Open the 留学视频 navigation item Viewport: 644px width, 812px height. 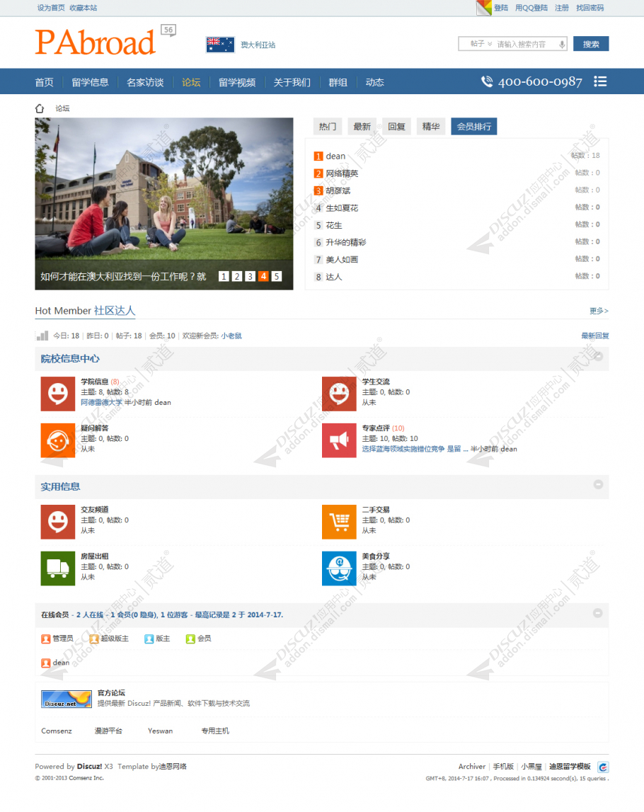point(237,82)
